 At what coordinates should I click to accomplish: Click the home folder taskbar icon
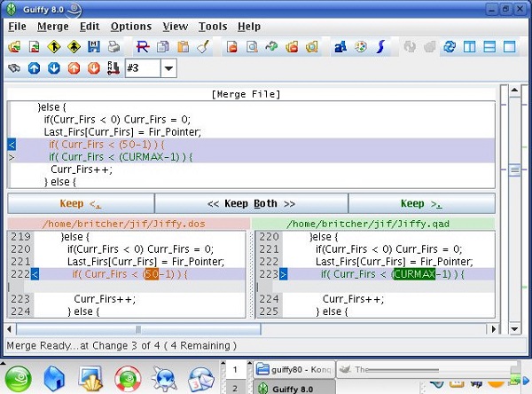[54, 378]
